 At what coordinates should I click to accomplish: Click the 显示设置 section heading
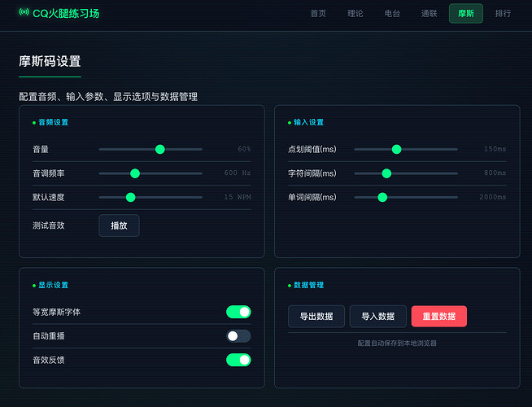[53, 285]
